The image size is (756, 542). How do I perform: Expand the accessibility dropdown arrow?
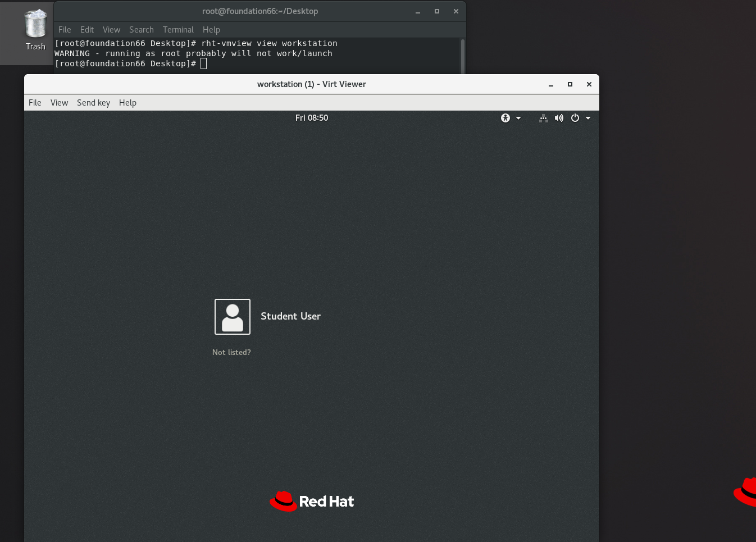pos(518,118)
